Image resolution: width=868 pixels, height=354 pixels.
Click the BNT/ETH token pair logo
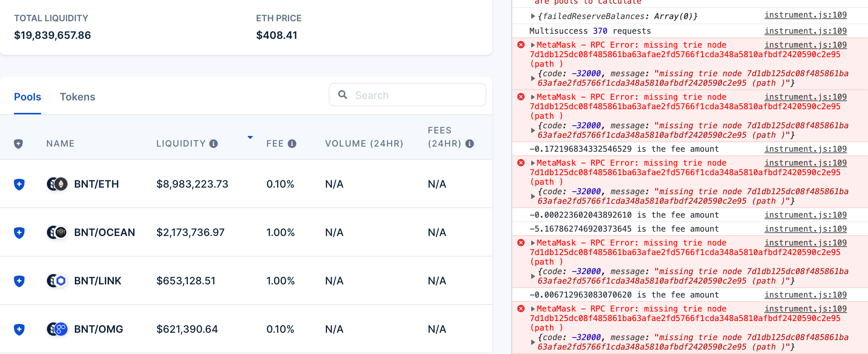pos(57,184)
